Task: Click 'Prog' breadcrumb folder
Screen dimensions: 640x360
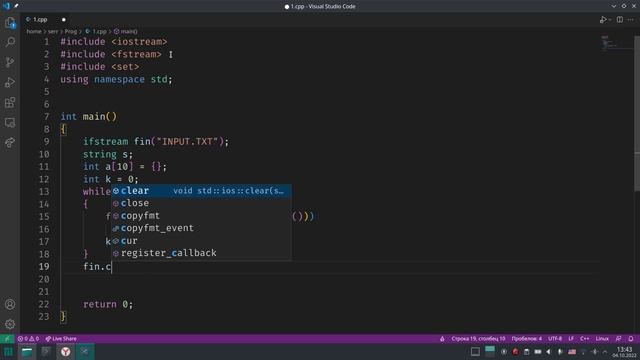Action: tap(71, 31)
